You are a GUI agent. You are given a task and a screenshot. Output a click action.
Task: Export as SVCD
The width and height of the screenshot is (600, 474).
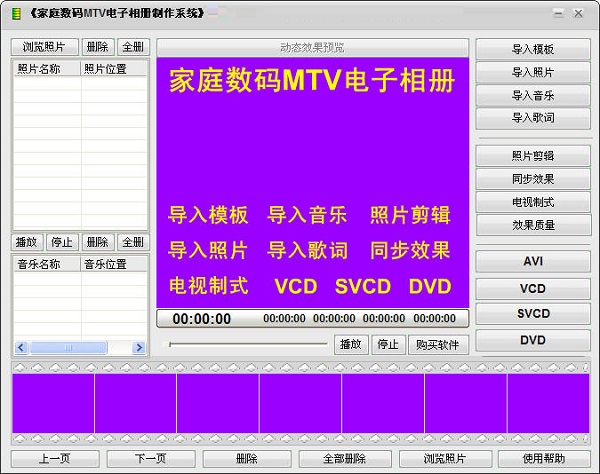pyautogui.click(x=533, y=314)
